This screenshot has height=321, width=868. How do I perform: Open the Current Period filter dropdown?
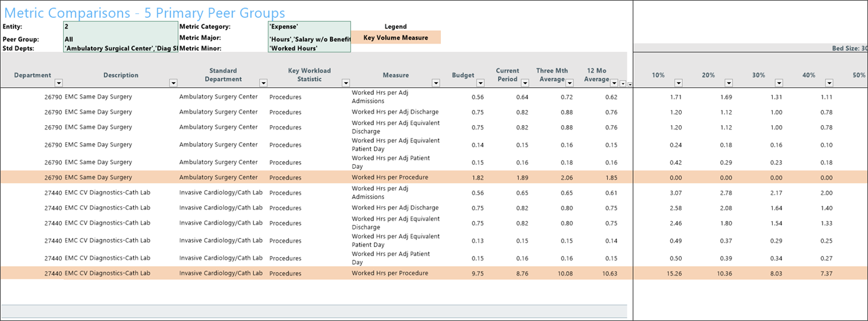tap(524, 83)
